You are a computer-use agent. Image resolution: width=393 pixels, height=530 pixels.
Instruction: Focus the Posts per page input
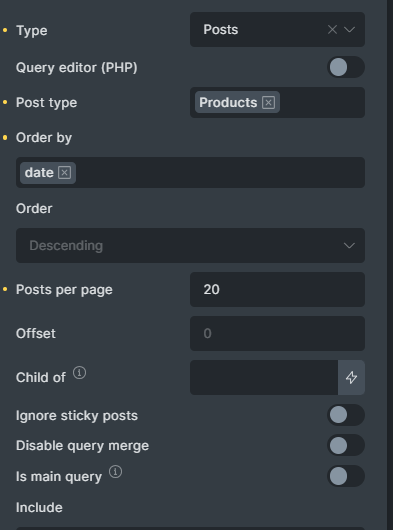(x=277, y=290)
